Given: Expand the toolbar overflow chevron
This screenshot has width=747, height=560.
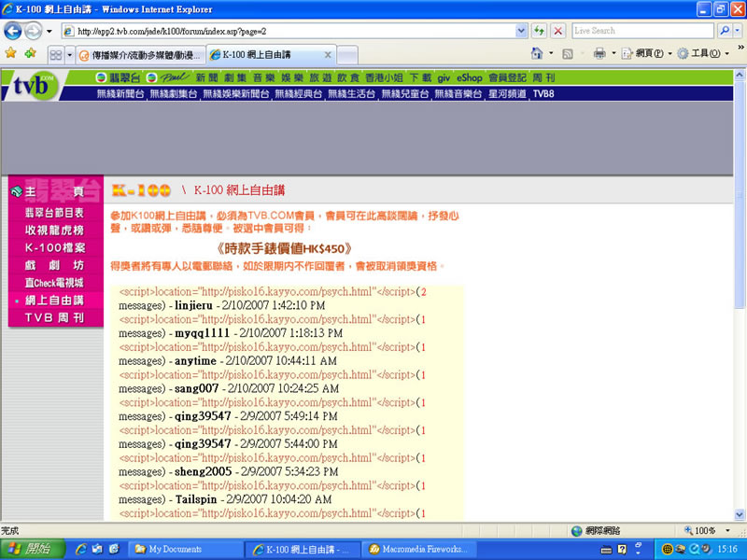Looking at the screenshot, I should 740,48.
